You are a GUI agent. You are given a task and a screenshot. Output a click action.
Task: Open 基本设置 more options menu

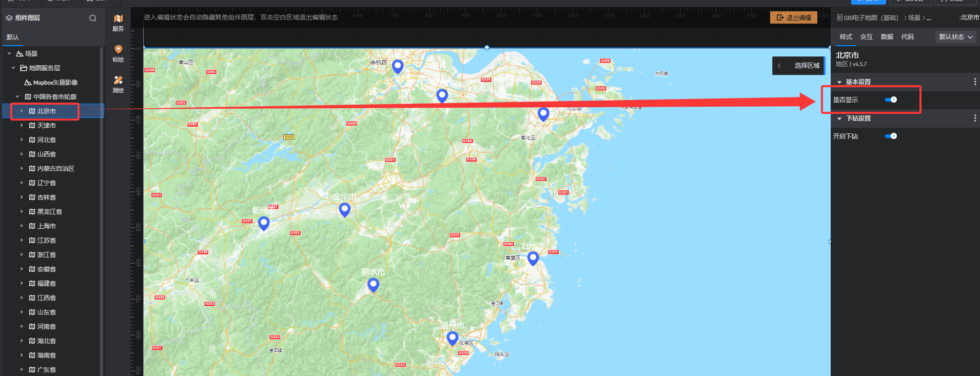click(975, 82)
